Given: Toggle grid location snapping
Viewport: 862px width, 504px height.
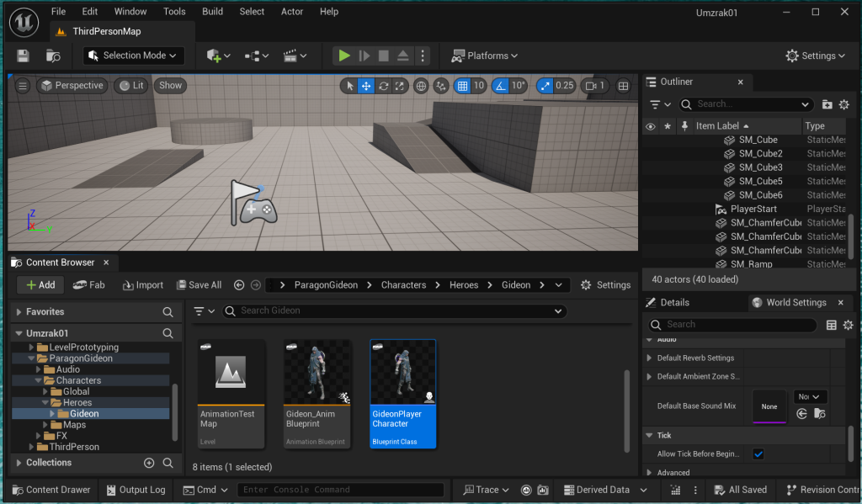Looking at the screenshot, I should click(462, 86).
